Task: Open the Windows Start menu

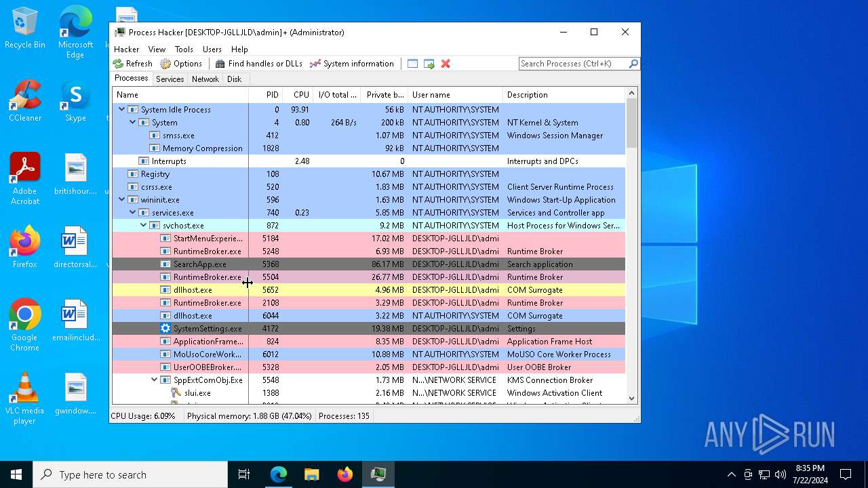Action: pyautogui.click(x=16, y=474)
